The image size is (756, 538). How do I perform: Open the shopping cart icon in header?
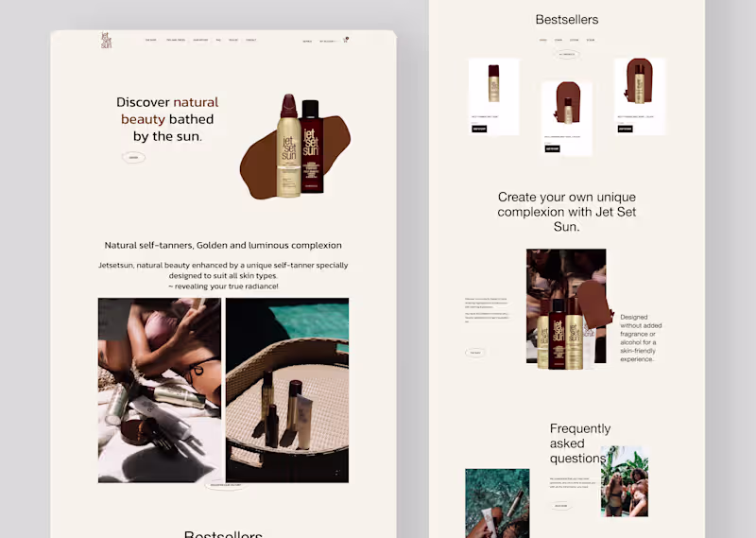[346, 40]
